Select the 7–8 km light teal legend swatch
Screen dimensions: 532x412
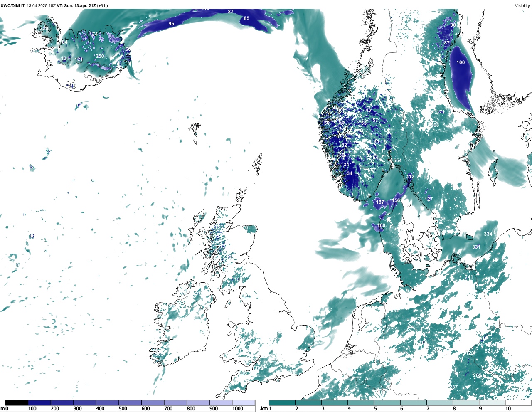point(440,403)
